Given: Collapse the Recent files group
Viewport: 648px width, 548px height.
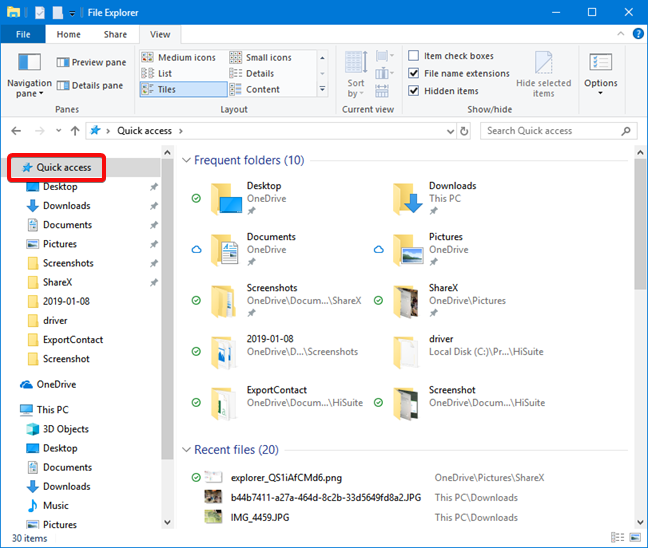Looking at the screenshot, I should 186,450.
